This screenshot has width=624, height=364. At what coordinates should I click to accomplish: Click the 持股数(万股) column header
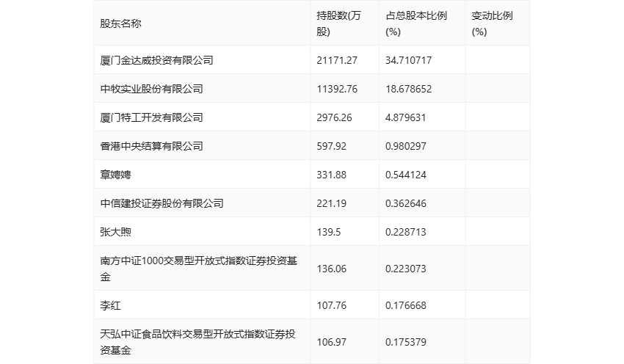[x=338, y=23]
